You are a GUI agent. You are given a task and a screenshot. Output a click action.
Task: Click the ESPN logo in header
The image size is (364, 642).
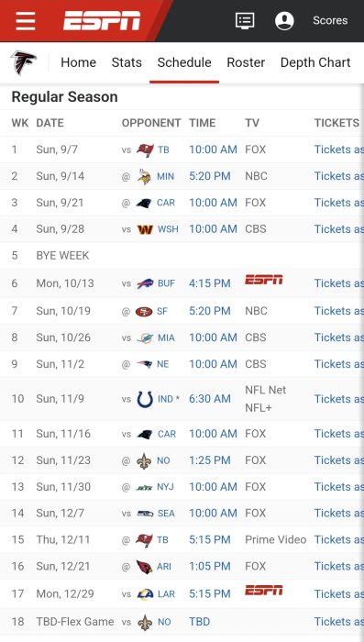(x=102, y=20)
